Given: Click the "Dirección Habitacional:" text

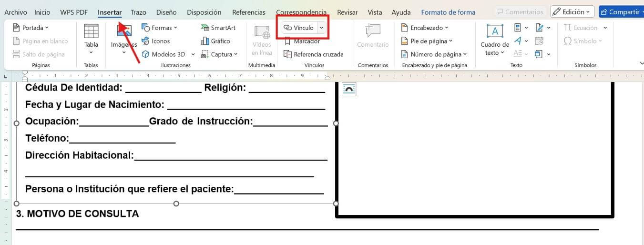Looking at the screenshot, I should point(80,155).
